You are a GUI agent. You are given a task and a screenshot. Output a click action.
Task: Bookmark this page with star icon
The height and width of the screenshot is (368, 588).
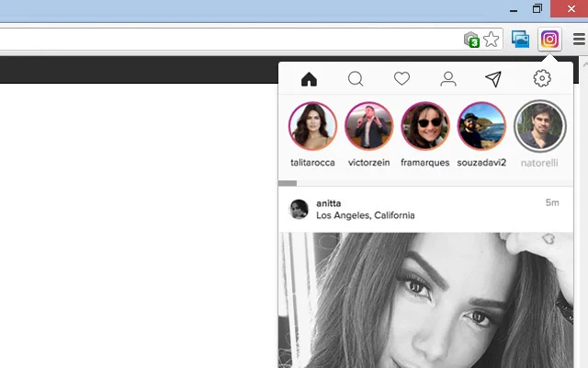click(x=492, y=39)
